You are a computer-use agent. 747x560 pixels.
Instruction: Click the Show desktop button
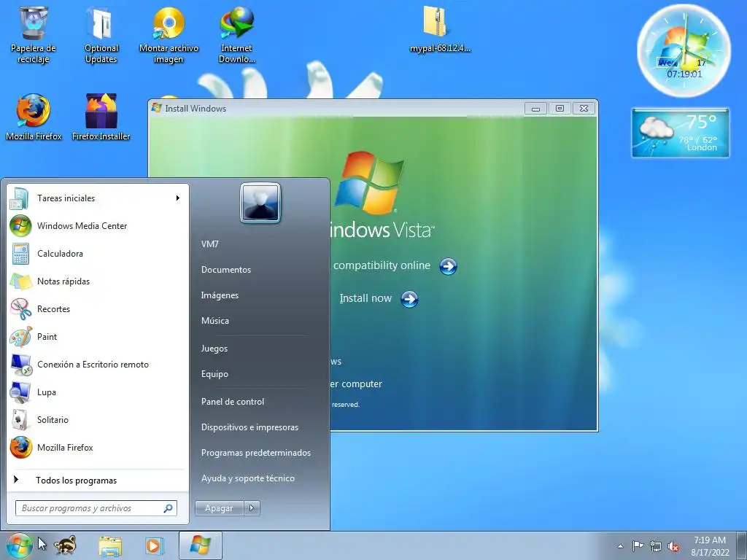(741, 546)
